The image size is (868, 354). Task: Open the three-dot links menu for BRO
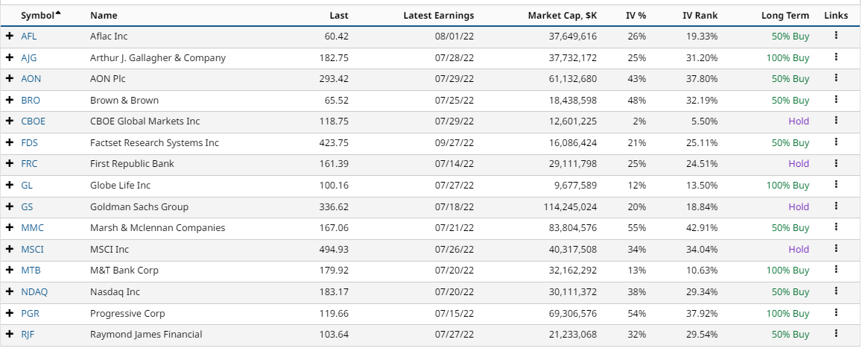pos(836,99)
